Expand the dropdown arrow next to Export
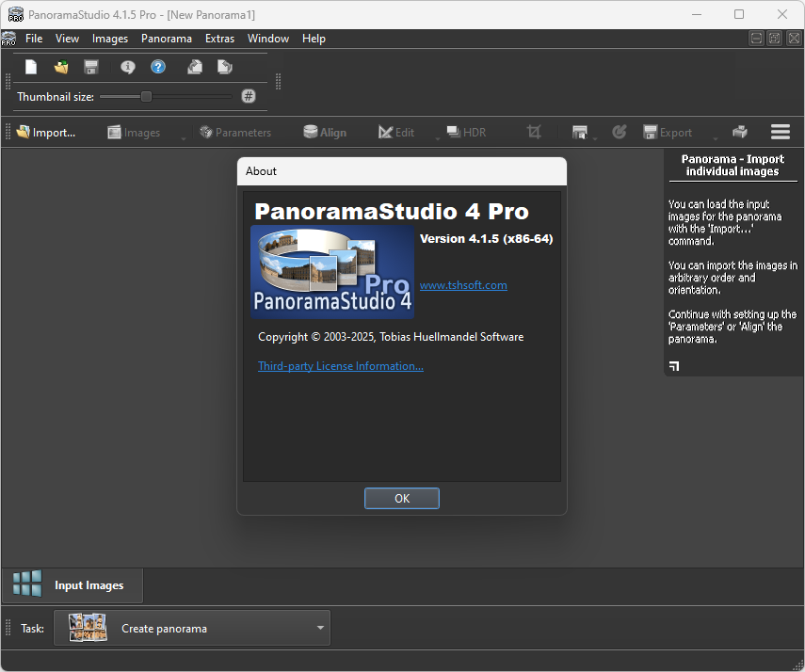Image resolution: width=805 pixels, height=672 pixels. point(716,138)
